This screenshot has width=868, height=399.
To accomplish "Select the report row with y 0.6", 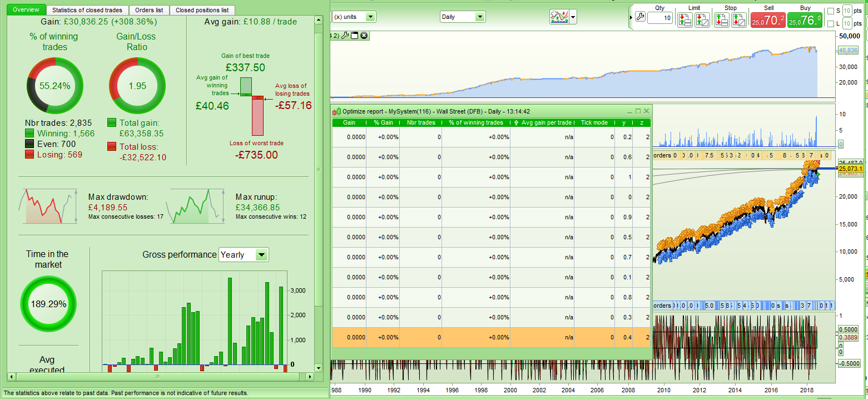I will [x=491, y=157].
